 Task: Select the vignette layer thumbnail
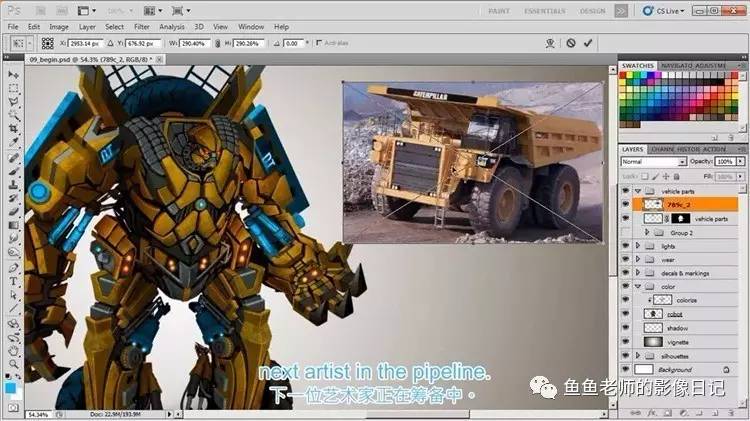tap(653, 342)
